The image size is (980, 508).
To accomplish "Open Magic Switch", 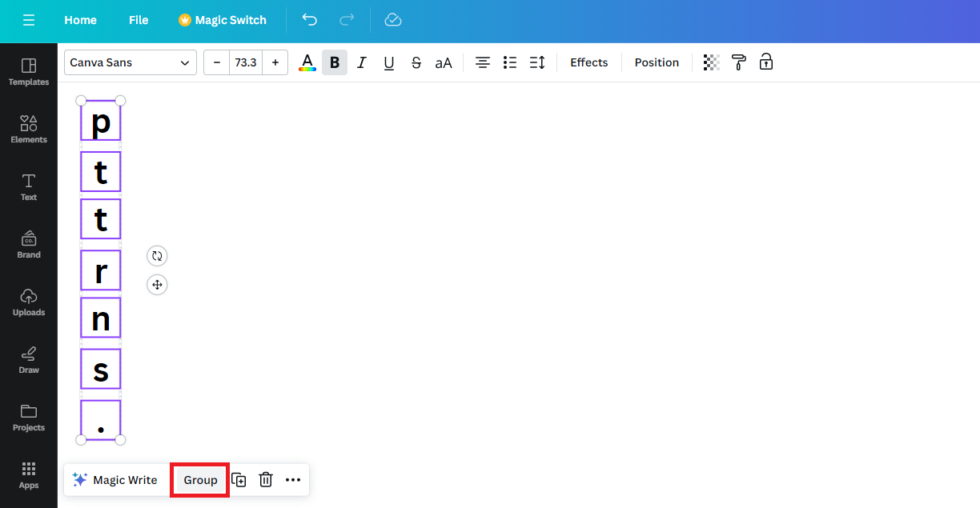I will coord(223,20).
